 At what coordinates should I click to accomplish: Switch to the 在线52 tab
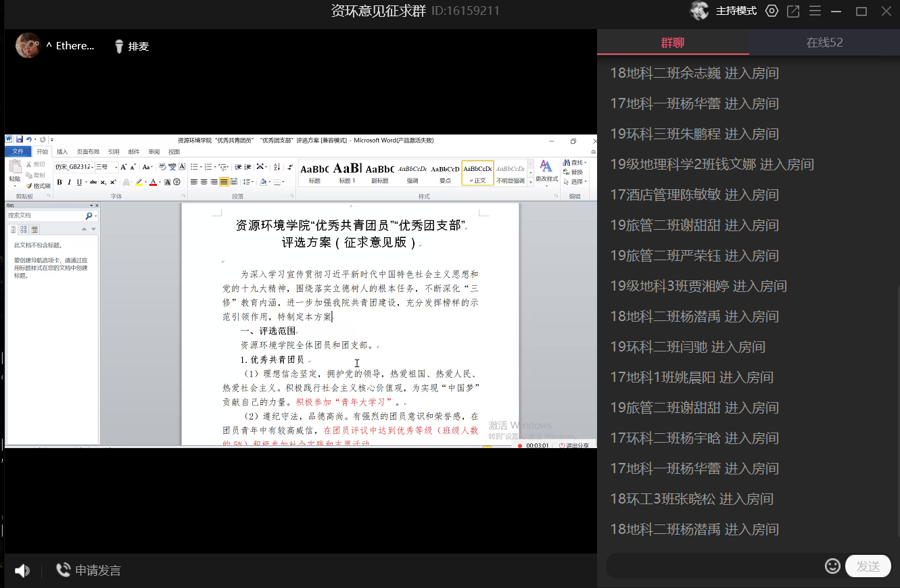click(x=824, y=43)
